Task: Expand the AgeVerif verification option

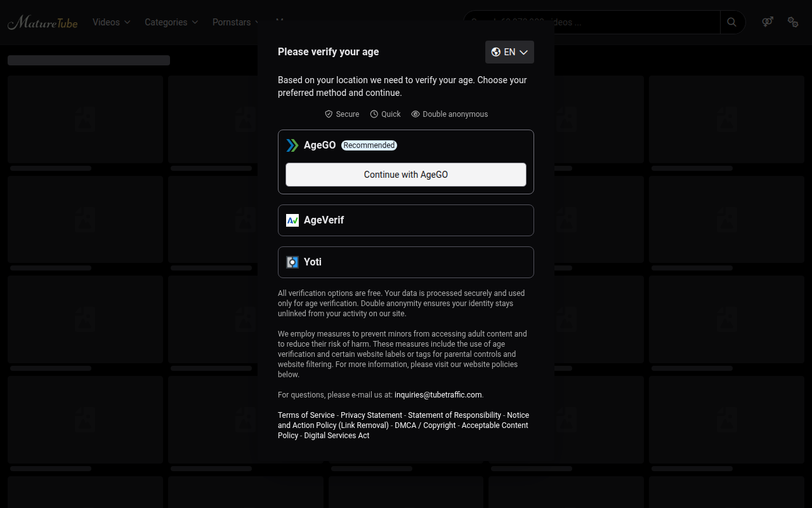Action: point(406,220)
